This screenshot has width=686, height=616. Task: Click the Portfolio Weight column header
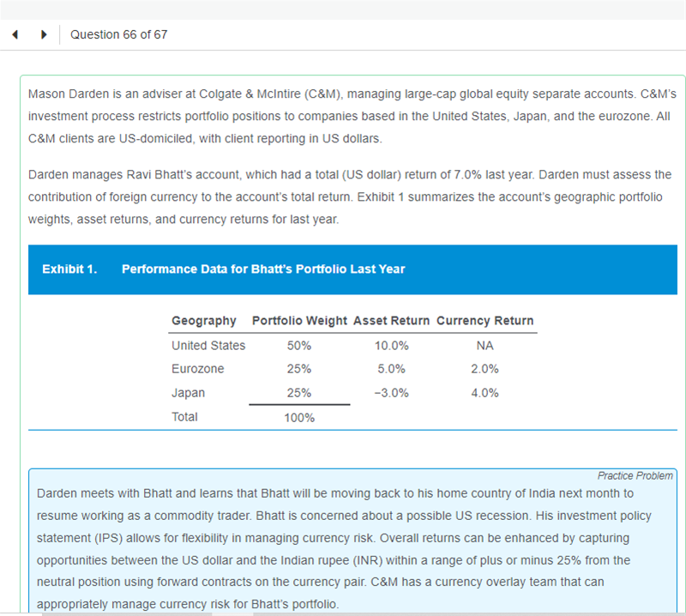click(x=299, y=321)
